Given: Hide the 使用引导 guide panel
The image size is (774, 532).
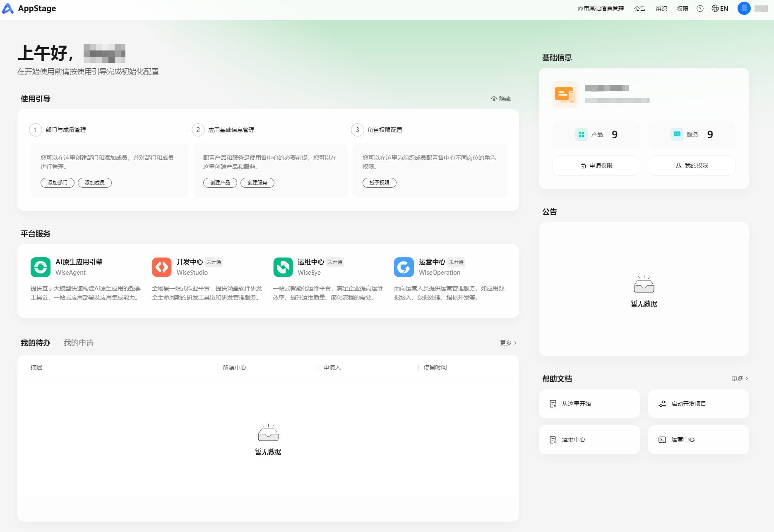Looking at the screenshot, I should point(501,99).
